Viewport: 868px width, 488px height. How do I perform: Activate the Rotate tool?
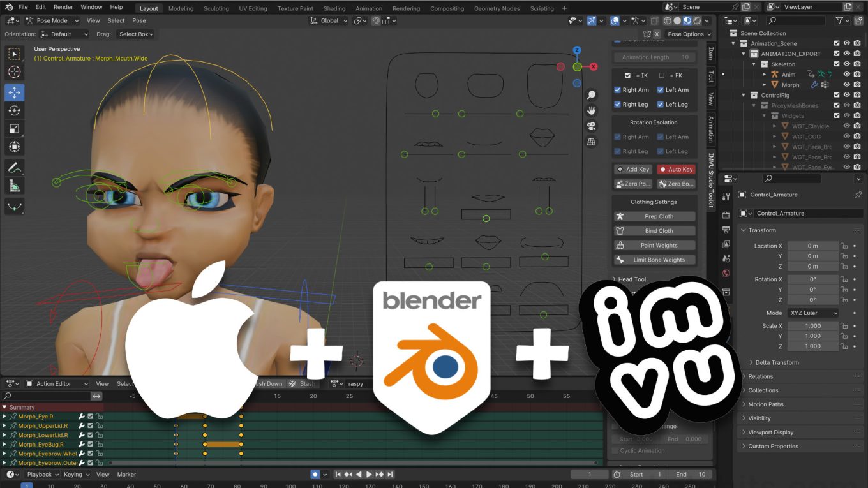[x=15, y=110]
